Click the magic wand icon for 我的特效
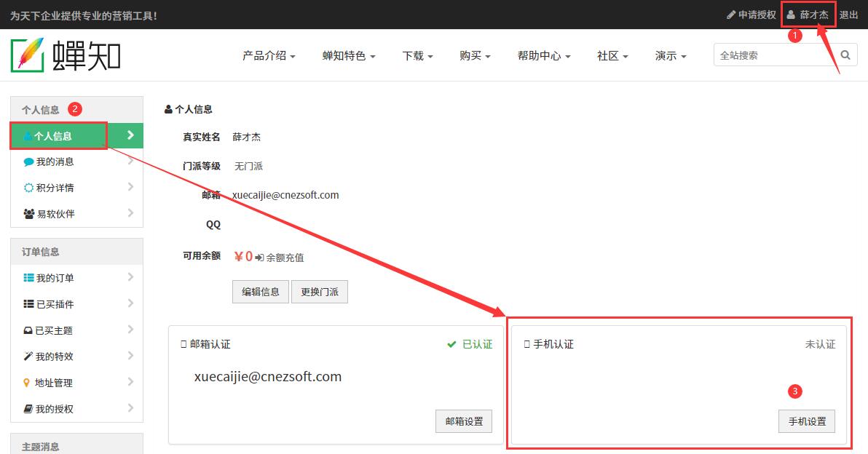868x454 pixels. (28, 357)
